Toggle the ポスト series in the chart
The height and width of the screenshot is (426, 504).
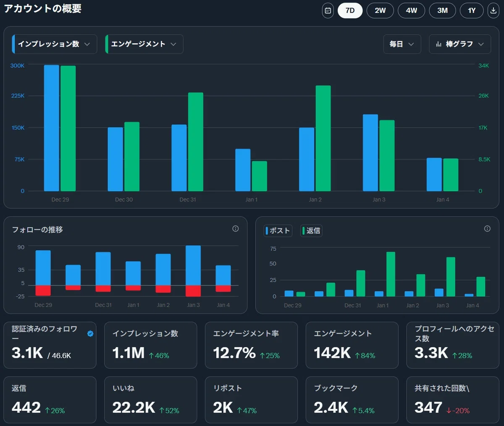[x=278, y=231]
